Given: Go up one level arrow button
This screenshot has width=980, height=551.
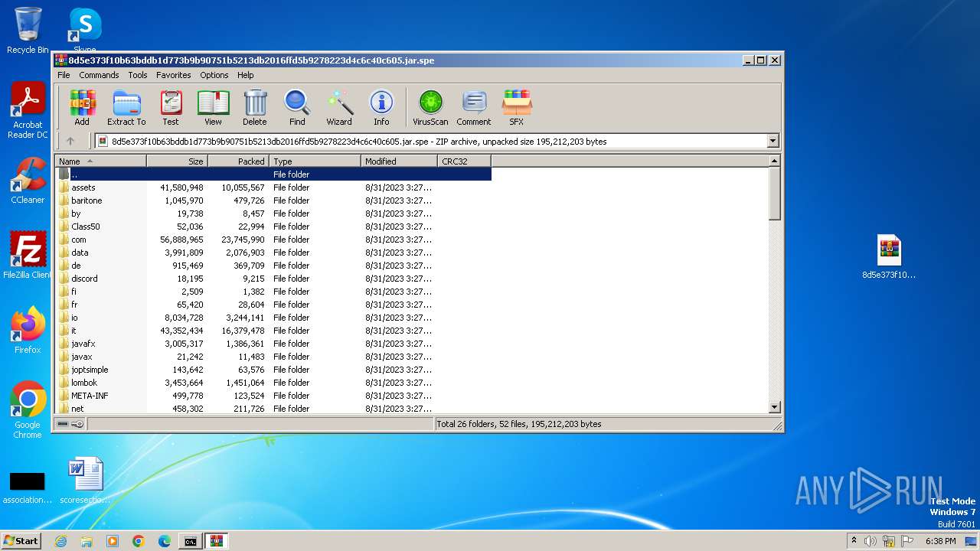Looking at the screenshot, I should coord(70,141).
